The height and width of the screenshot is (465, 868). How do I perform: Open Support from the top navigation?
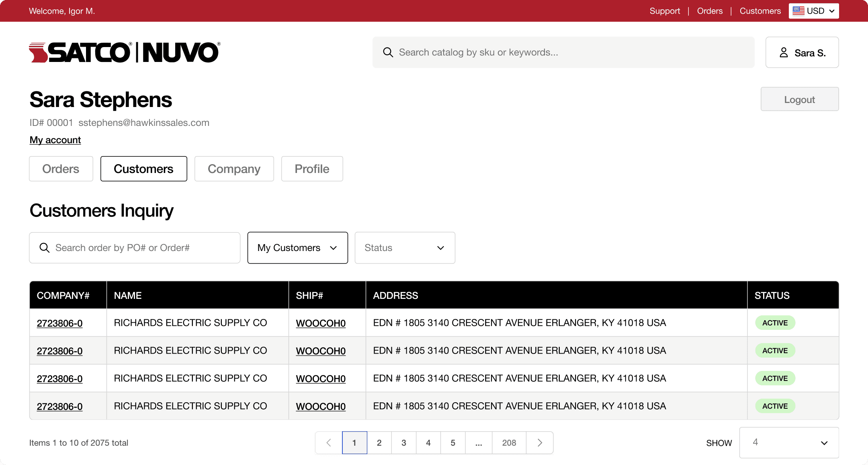[665, 11]
